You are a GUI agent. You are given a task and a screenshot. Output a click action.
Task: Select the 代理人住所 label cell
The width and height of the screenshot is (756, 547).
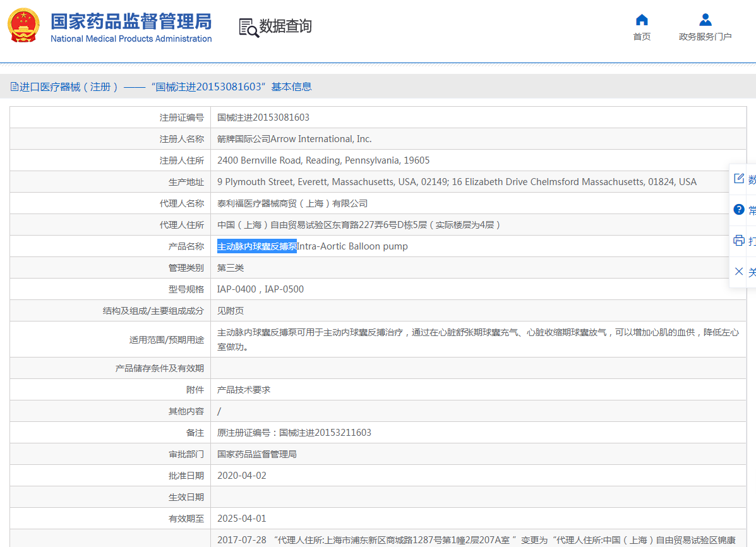pos(111,225)
